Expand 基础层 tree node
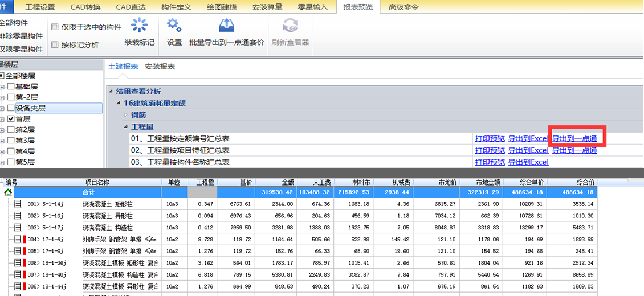Screen dimensions: 644x296 coord(2,87)
